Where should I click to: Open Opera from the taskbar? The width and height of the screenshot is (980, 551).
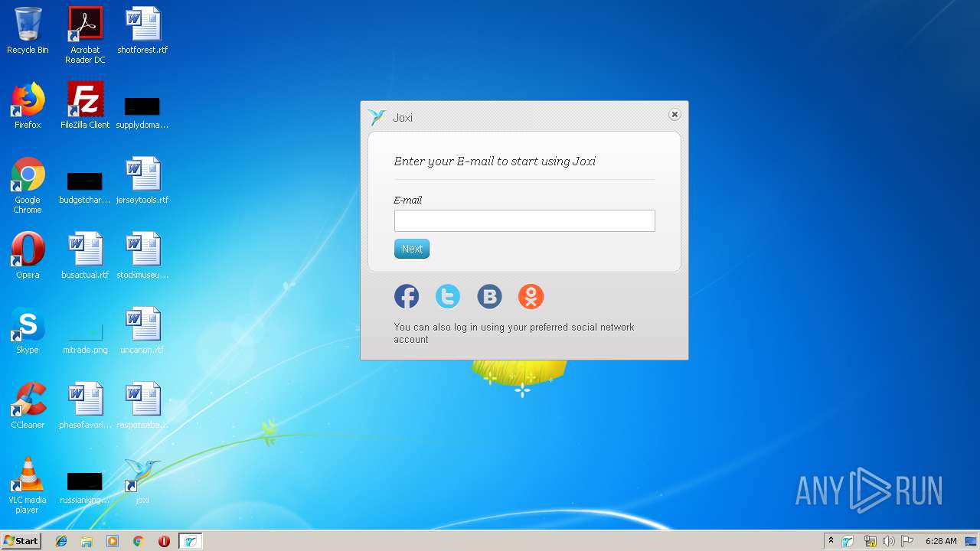(x=164, y=541)
